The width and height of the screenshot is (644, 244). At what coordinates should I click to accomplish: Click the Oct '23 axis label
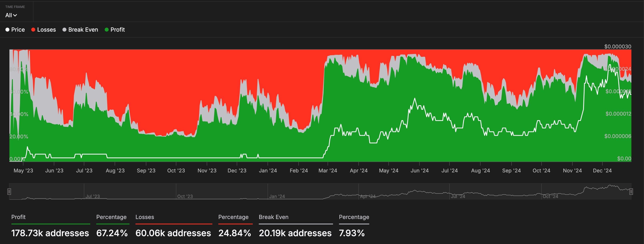(x=176, y=171)
